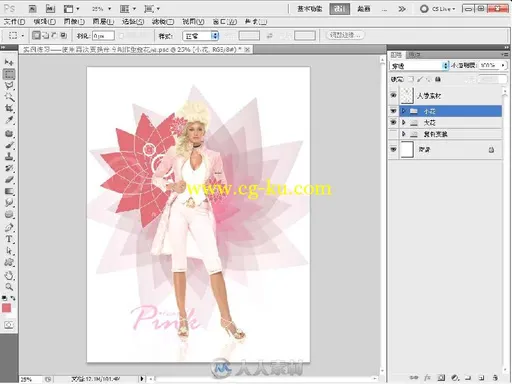Select the Path Selection tool
512x384 pixels.
pos(9,251)
